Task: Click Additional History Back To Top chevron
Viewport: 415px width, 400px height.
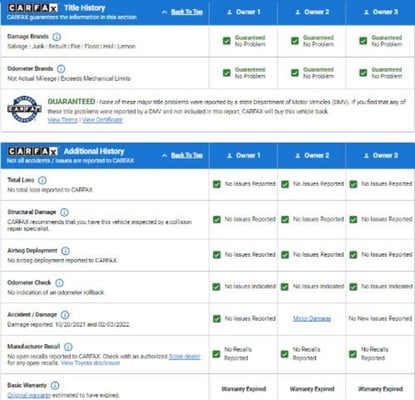Action: point(164,156)
